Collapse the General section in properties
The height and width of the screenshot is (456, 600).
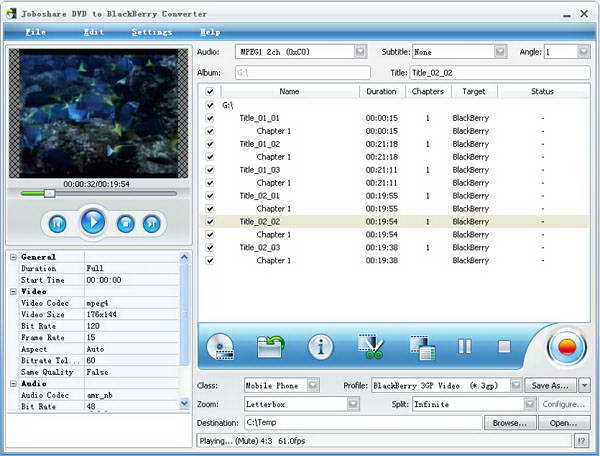[x=14, y=257]
